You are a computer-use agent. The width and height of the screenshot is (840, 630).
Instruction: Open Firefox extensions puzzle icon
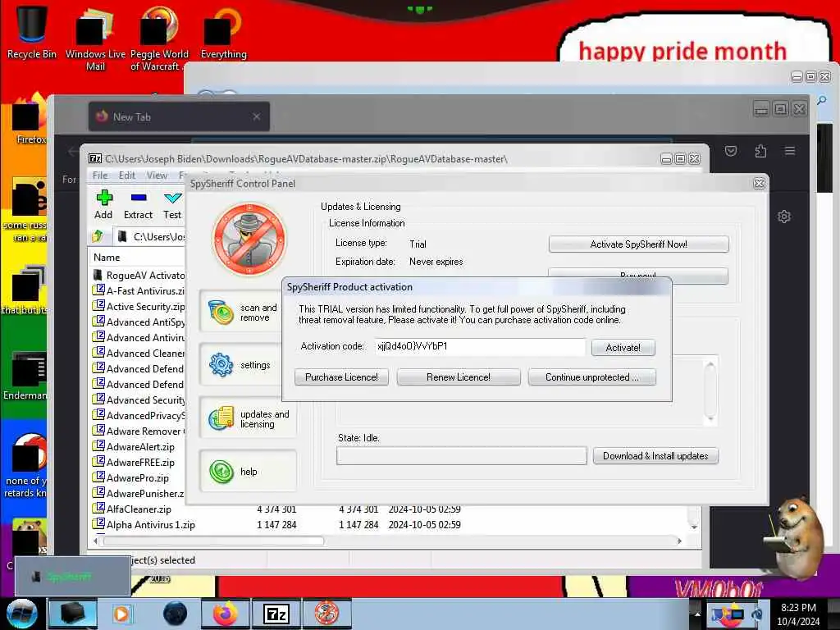760,151
